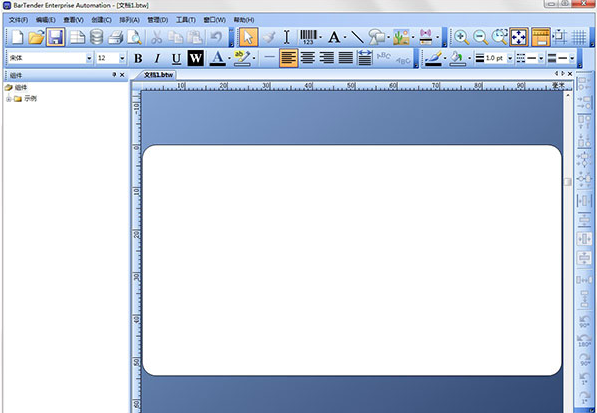The height and width of the screenshot is (413, 597).
Task: Click vertical scrollbar up arrow
Action: 568,95
